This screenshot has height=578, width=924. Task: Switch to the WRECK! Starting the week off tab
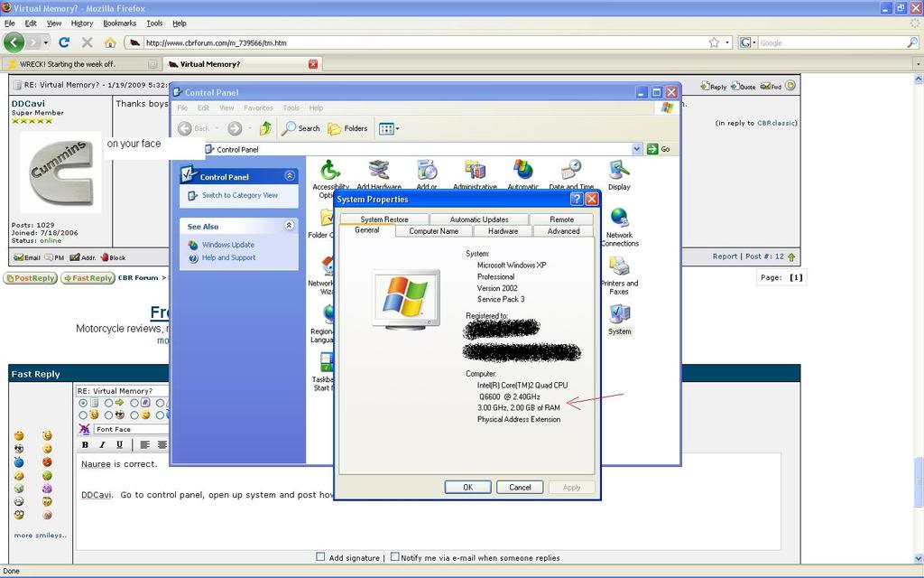pos(82,64)
